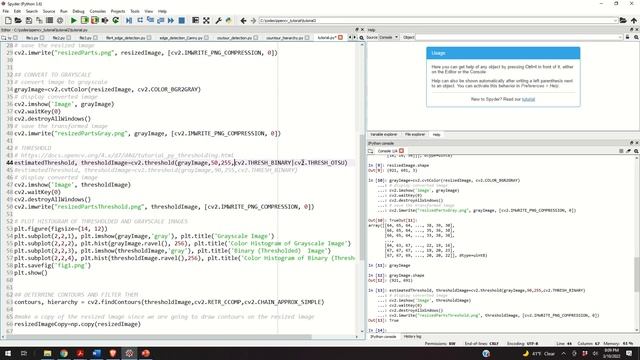The image size is (640, 360).
Task: Run the current selection or line
Action: click(105, 20)
